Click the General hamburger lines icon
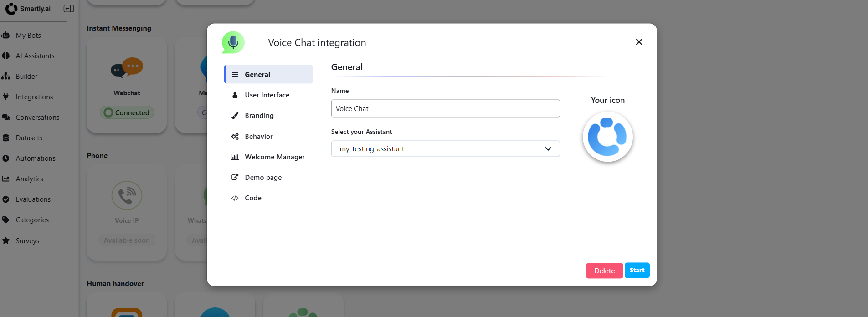This screenshot has height=317, width=868. pos(235,74)
